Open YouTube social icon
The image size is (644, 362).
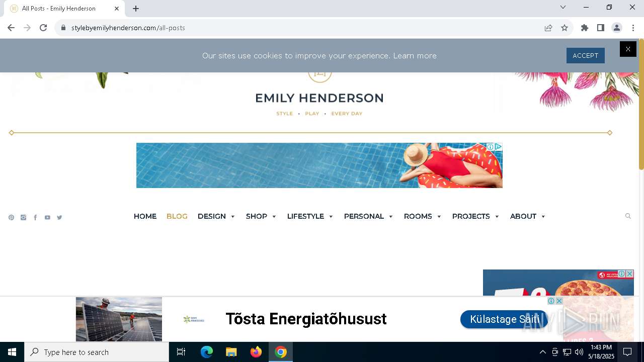point(47,218)
